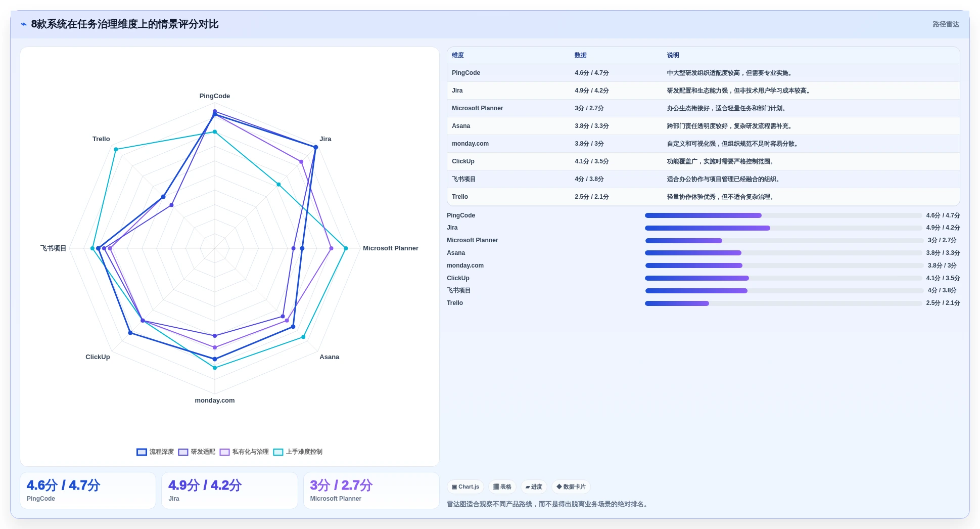Viewport: 980px width, 529px height.
Task: Click the 4.9分 / 4.2分 table cell
Action: 591,91
